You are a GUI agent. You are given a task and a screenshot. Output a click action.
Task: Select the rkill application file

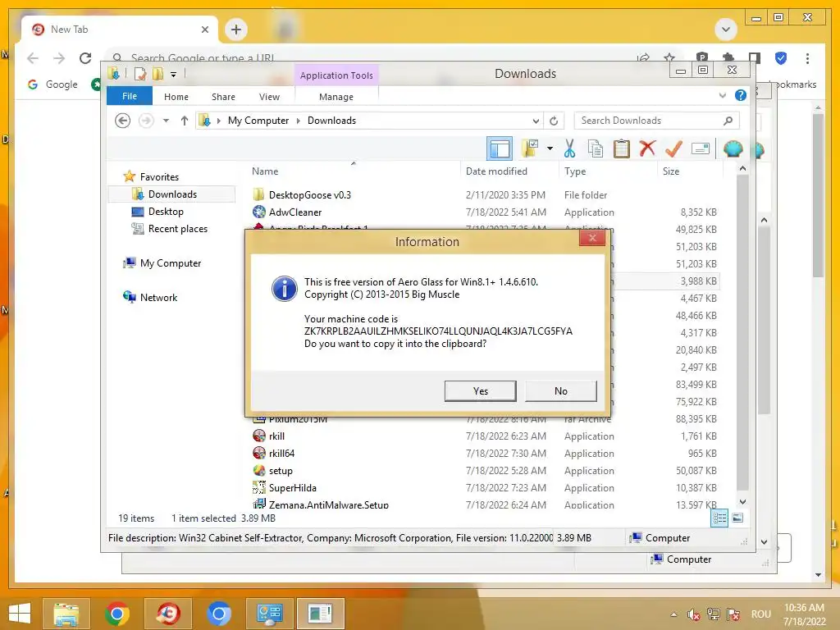point(276,436)
